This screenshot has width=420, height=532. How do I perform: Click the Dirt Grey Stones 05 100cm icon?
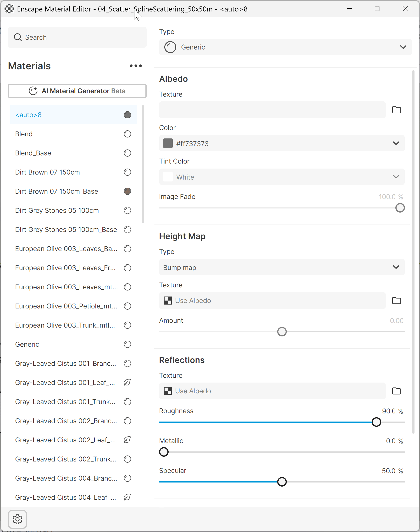pyautogui.click(x=127, y=210)
